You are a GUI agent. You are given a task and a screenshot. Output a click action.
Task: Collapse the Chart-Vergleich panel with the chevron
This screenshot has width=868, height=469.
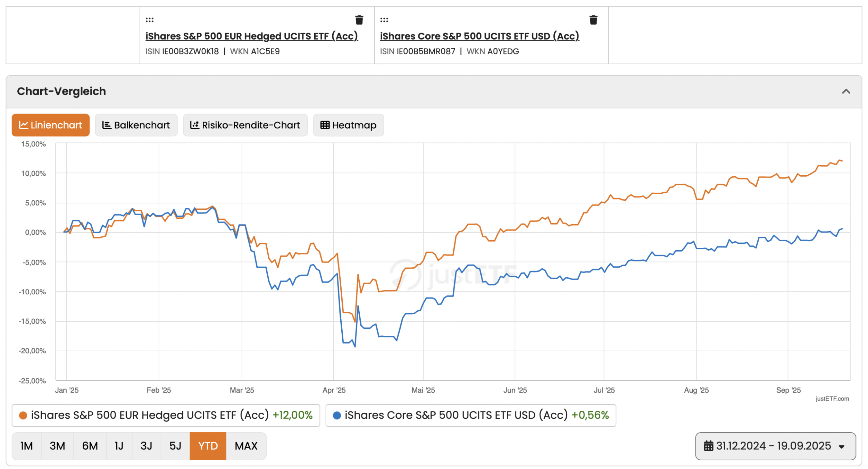(846, 92)
